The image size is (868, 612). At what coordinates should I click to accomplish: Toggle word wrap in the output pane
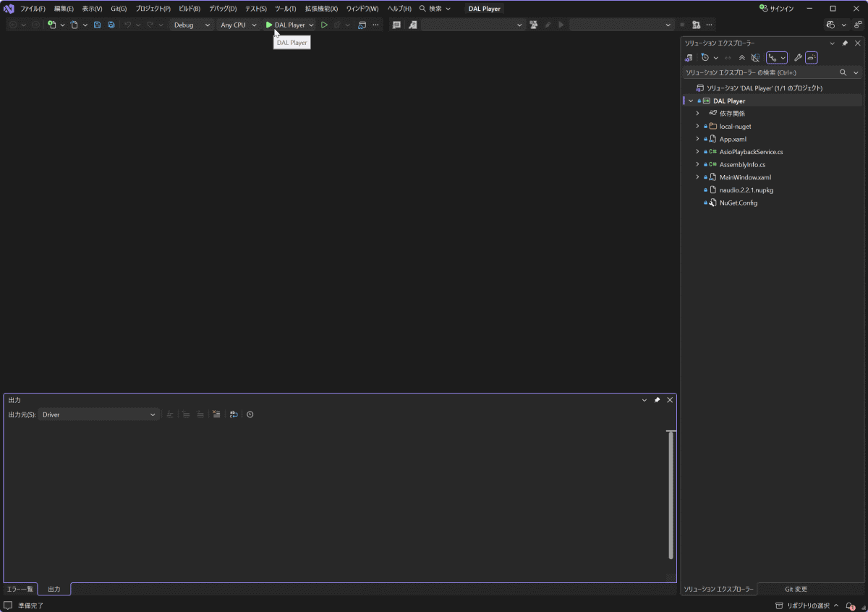234,415
